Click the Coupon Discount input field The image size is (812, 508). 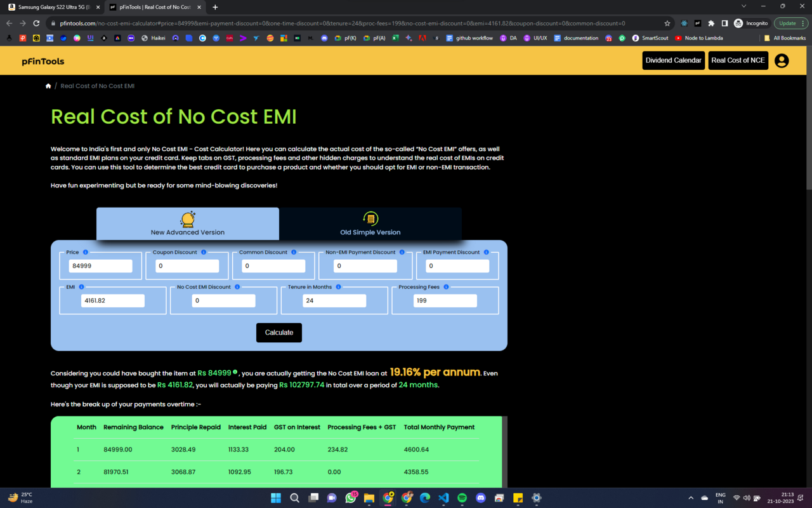pyautogui.click(x=187, y=266)
